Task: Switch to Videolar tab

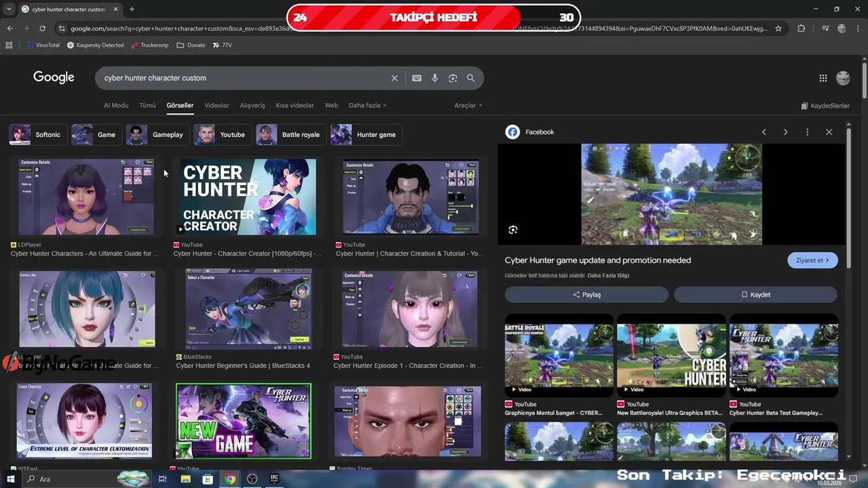Action: (217, 106)
